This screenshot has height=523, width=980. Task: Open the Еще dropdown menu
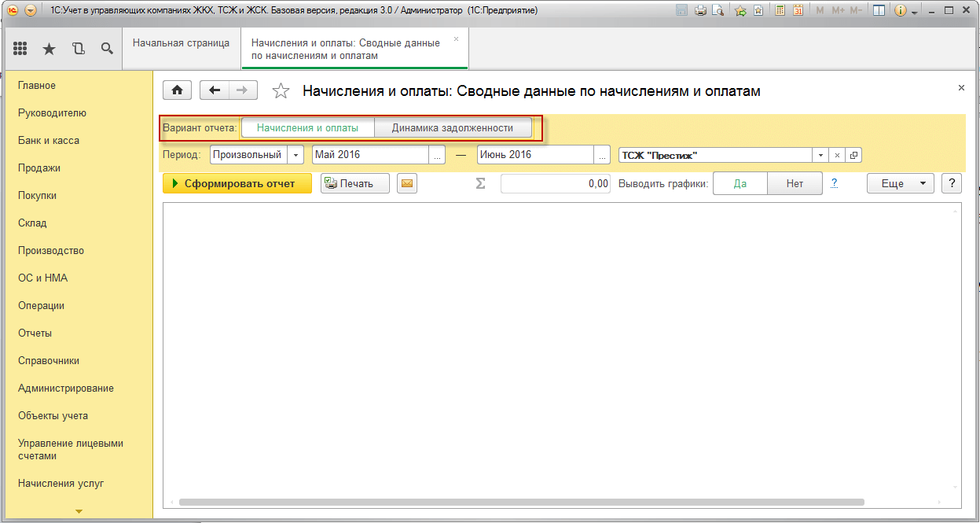point(900,183)
